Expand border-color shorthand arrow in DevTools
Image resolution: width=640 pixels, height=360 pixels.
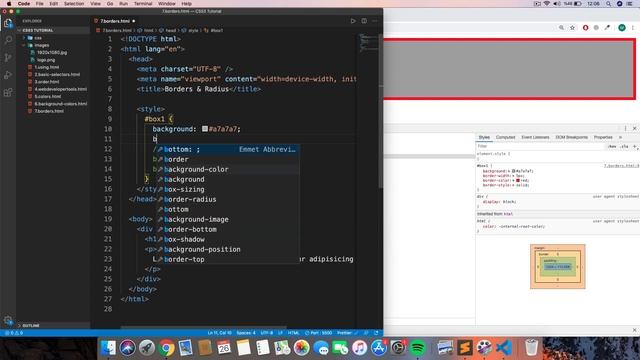[514, 180]
